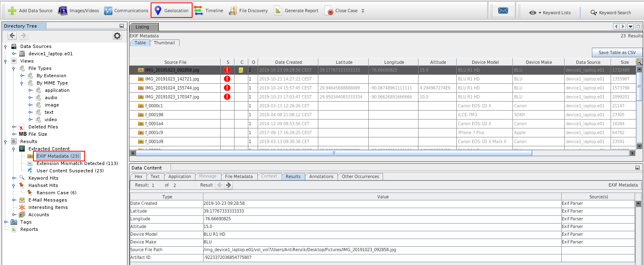
Task: Click Save Table as CSV button
Action: [617, 52]
